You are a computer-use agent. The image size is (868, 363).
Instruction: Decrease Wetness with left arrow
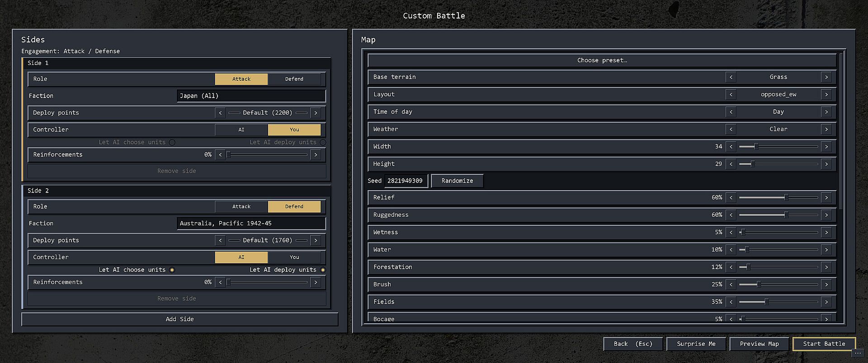click(731, 233)
